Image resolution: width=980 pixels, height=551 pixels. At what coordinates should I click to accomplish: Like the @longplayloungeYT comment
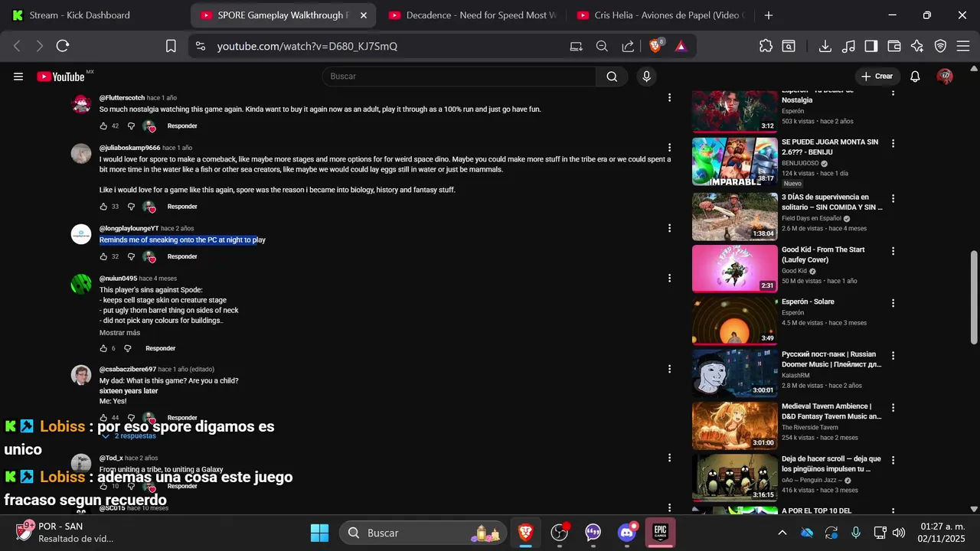click(103, 257)
